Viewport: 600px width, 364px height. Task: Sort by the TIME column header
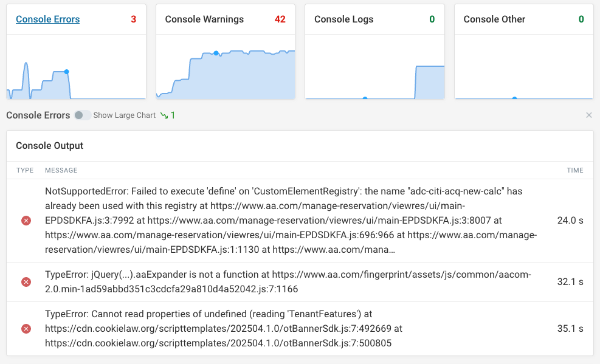574,170
